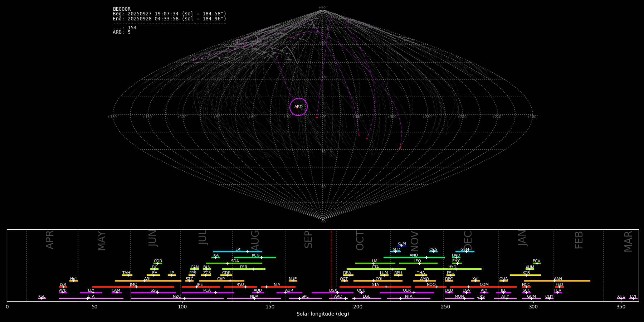Click the white peak marker on GEM bar
Screen dimensions: 644x322
(x=466, y=252)
